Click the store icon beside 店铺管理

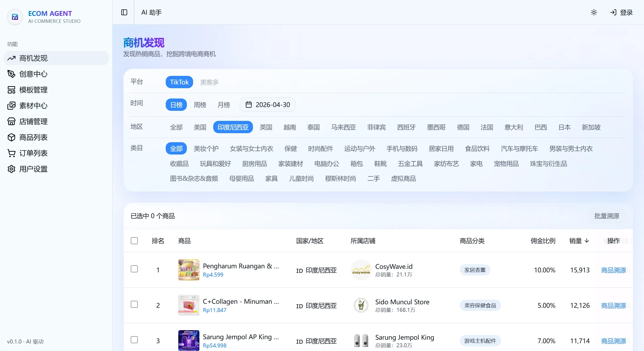click(x=11, y=122)
